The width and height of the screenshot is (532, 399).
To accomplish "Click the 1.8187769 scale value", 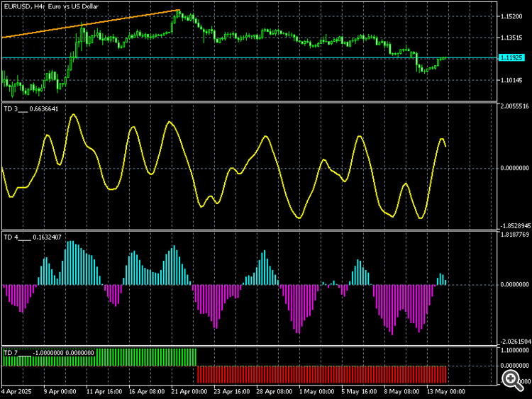I will pos(514,235).
